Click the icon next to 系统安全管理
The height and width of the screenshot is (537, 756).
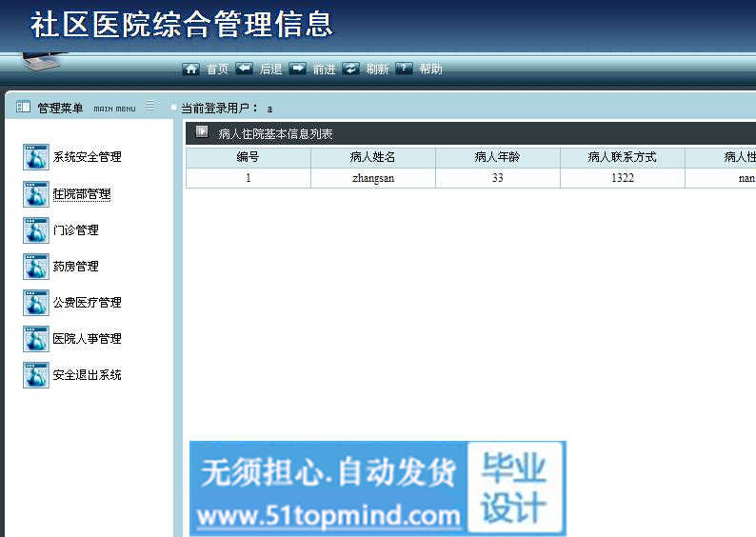pos(36,157)
